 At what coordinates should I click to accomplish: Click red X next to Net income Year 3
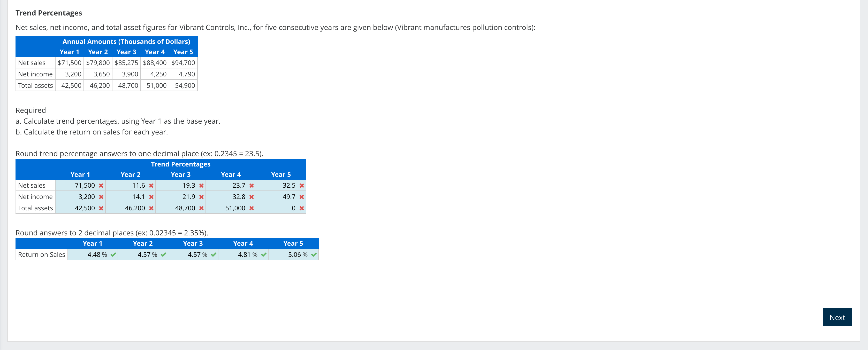[x=202, y=197]
